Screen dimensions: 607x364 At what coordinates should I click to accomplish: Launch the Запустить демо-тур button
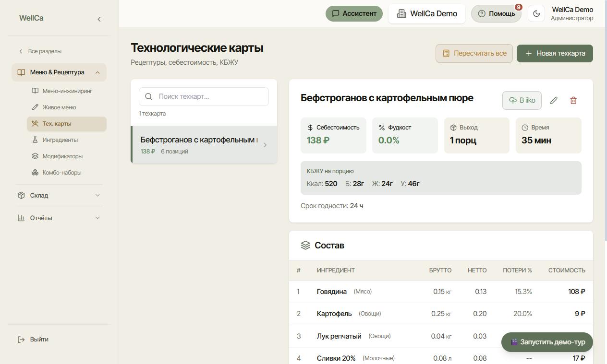[x=547, y=342]
